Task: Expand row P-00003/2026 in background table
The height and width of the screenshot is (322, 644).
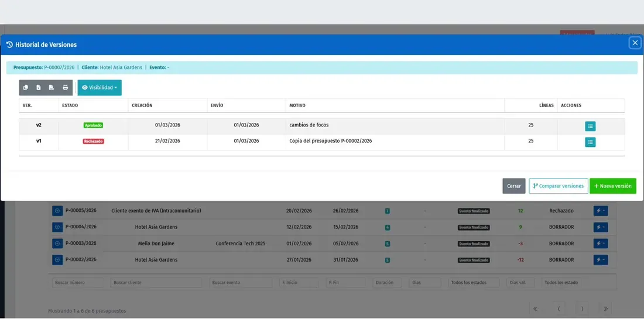Action: (x=57, y=244)
